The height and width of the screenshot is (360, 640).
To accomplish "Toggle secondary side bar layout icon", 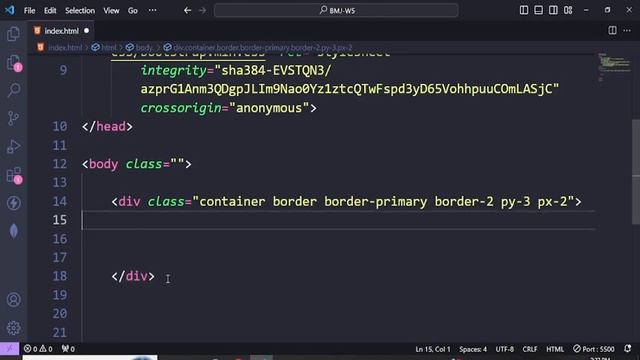I will [553, 10].
